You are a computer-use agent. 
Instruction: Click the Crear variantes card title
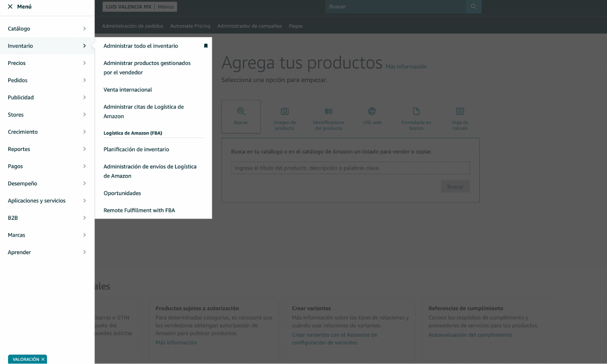tap(312, 308)
